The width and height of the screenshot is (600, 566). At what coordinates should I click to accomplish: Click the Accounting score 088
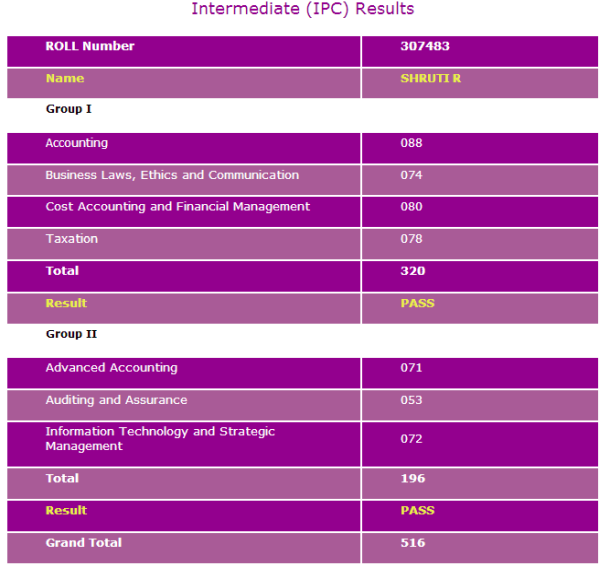[x=411, y=144]
